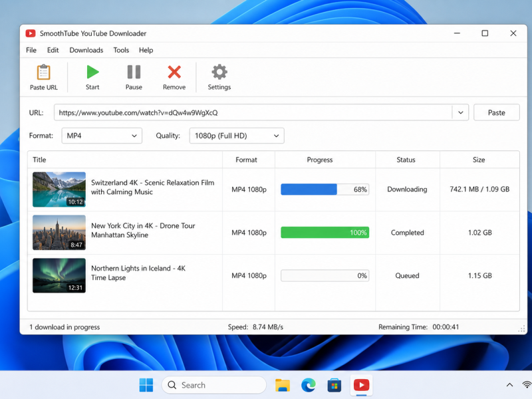Viewport: 532px width, 399px height.
Task: Click SmoothTube taskbar app icon
Action: 361,385
